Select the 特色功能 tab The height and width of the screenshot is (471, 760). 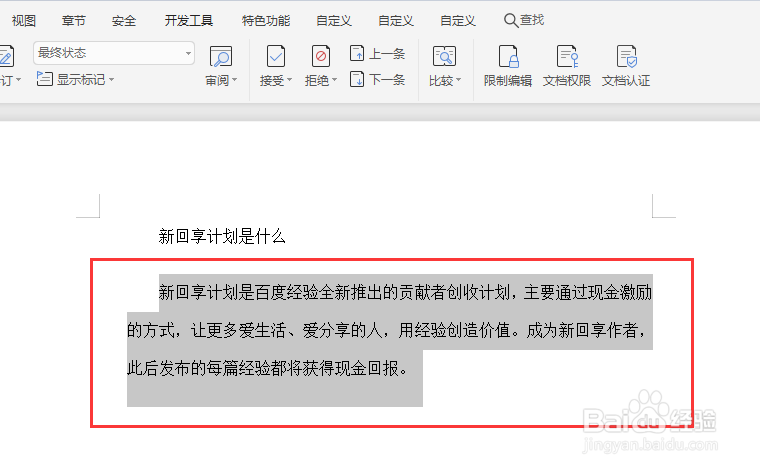(266, 20)
